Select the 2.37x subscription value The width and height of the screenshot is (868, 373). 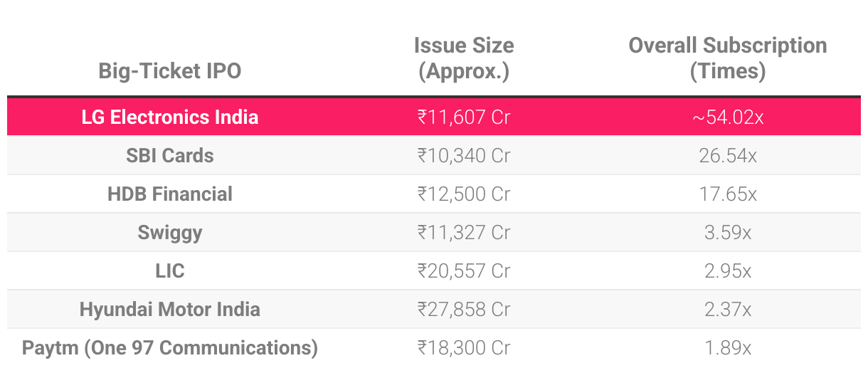(x=727, y=310)
